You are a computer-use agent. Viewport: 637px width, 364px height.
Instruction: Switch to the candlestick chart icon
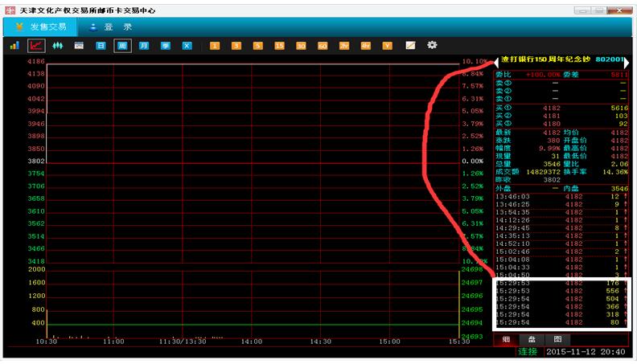(58, 46)
